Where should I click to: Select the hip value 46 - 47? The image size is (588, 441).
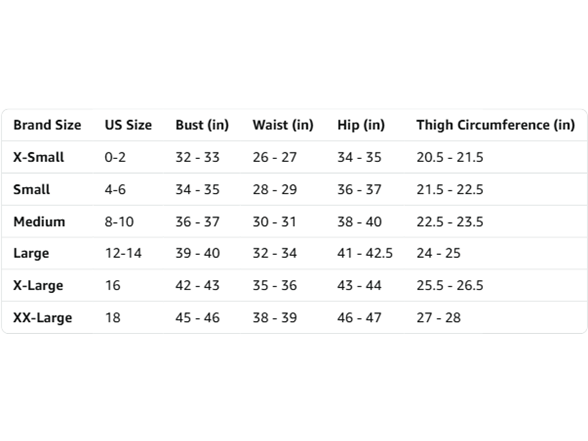click(359, 318)
